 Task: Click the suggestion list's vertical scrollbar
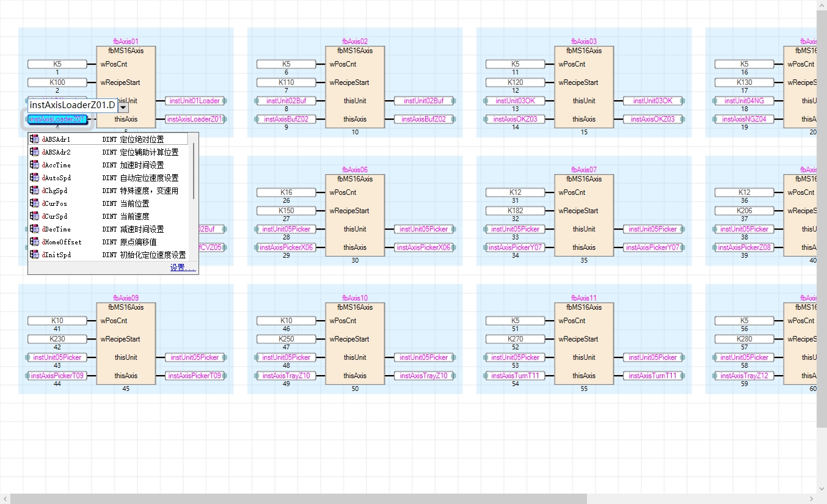pos(194,171)
